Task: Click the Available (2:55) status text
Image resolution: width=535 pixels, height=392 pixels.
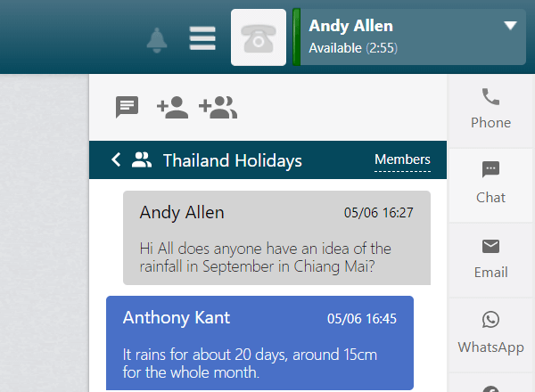Action: pos(353,48)
